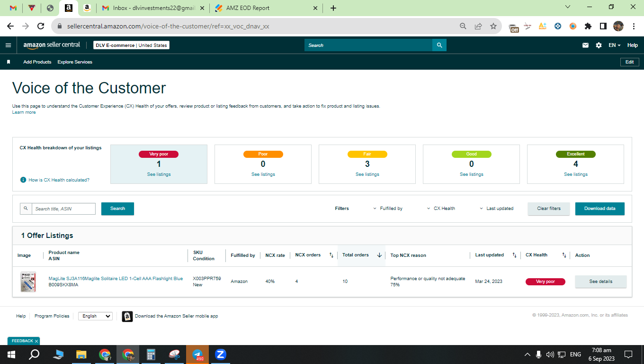Sort the table by Total orders
644x364 pixels.
(x=379, y=255)
